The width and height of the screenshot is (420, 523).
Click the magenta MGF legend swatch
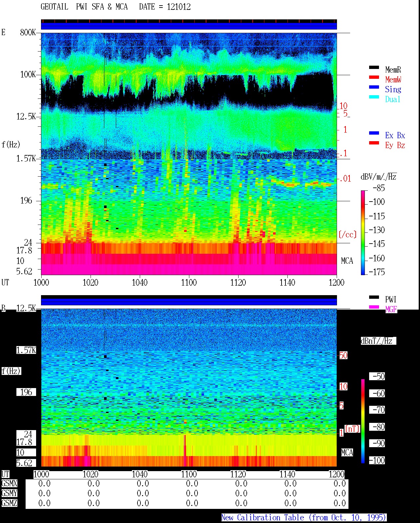374,307
